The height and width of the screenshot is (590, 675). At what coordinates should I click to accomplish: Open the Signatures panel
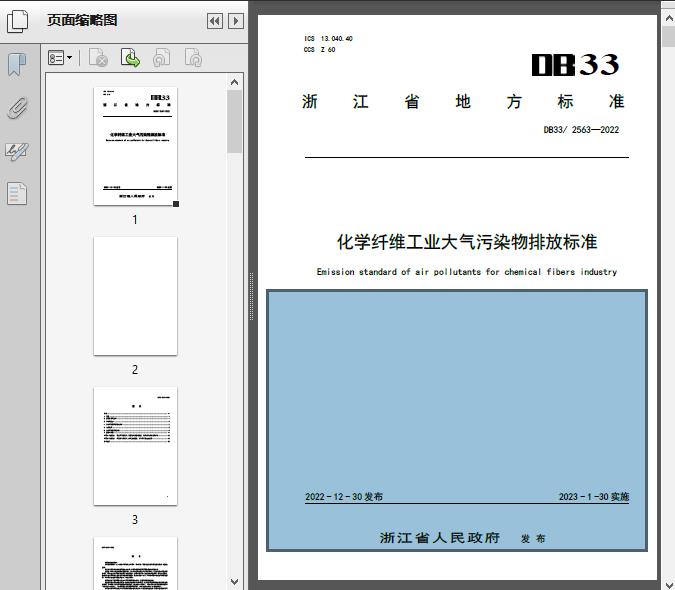point(17,151)
